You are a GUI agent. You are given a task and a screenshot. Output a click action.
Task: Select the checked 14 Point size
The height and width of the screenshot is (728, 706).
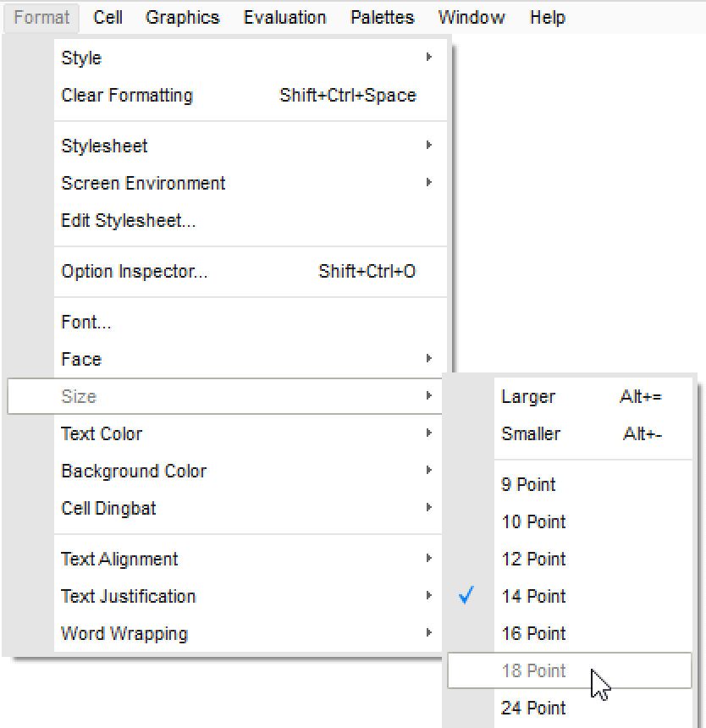click(533, 596)
